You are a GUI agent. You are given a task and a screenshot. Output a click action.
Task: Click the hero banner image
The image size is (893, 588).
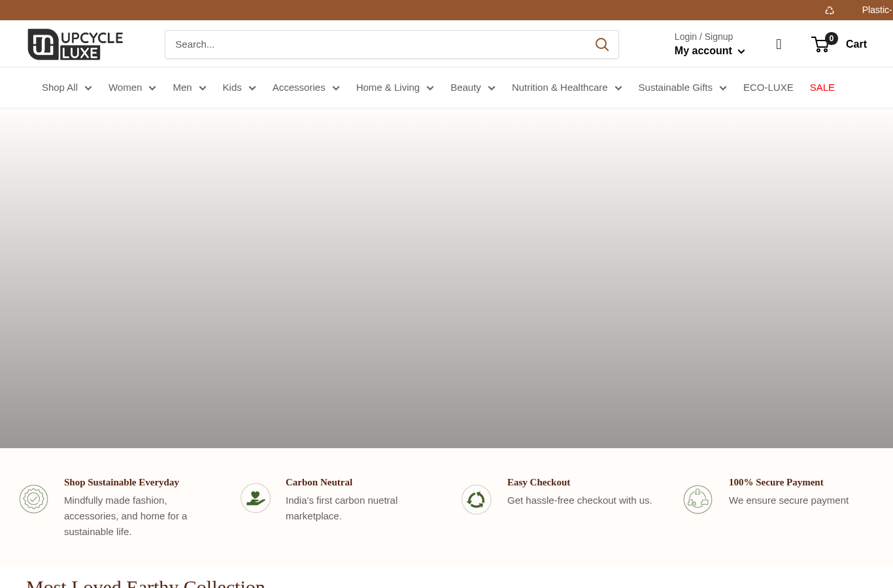click(446, 278)
